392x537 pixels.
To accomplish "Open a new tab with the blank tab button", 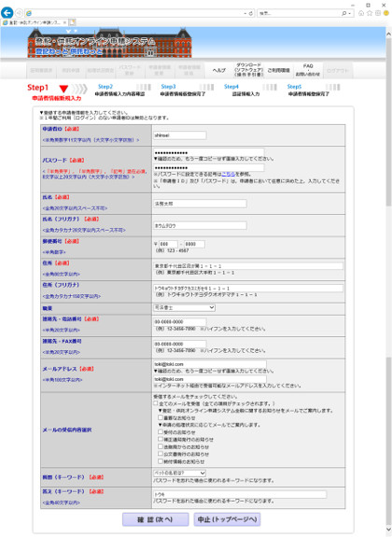I will tap(72, 22).
